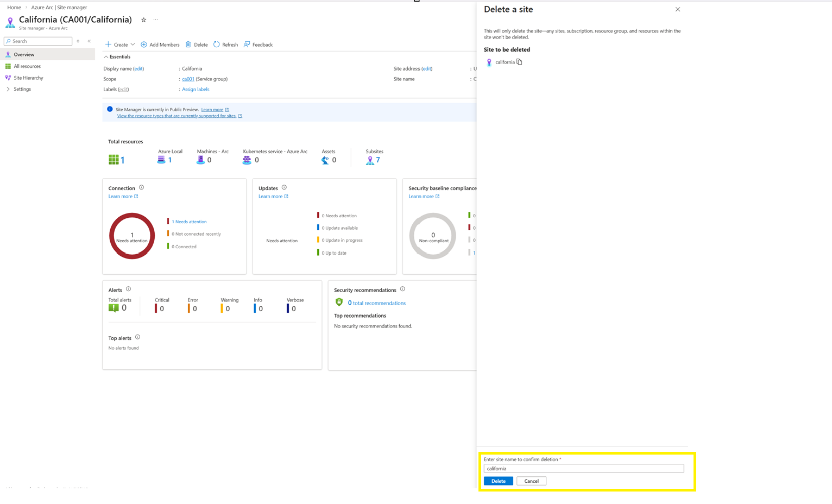This screenshot has width=832, height=504.
Task: Click the Azure Local count 1
Action: click(x=170, y=160)
